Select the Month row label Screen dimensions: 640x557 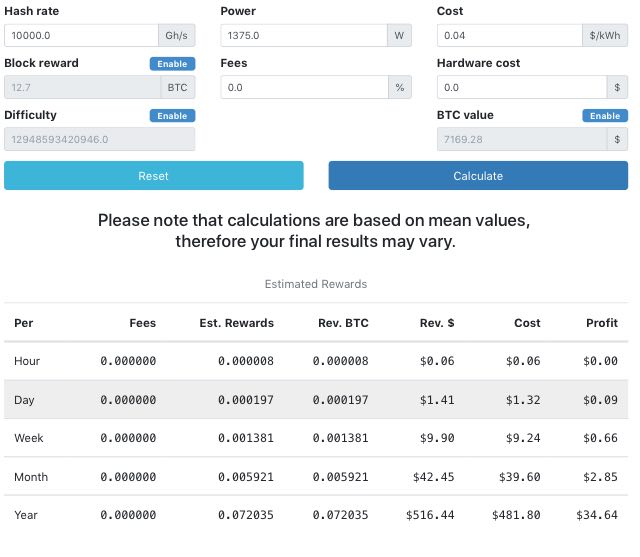coord(31,477)
